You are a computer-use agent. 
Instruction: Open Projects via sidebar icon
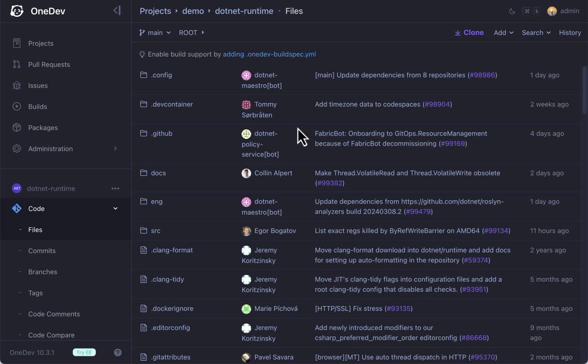tap(16, 43)
